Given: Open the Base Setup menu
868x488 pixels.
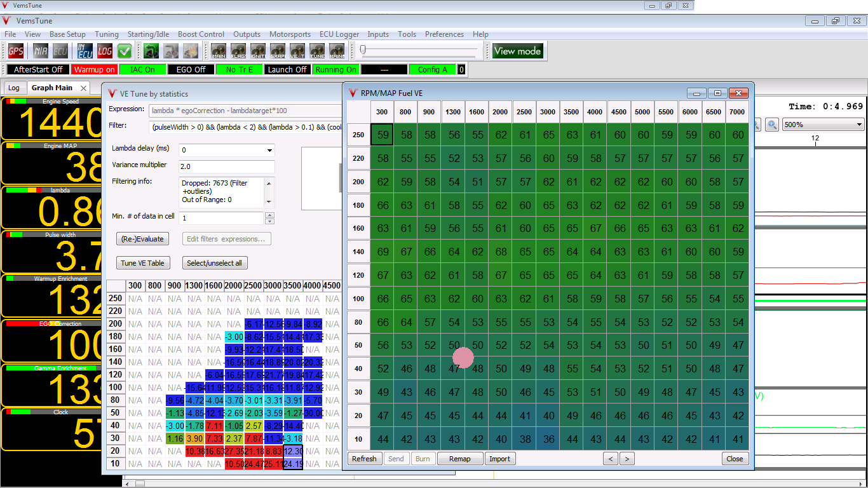Looking at the screenshot, I should (67, 34).
